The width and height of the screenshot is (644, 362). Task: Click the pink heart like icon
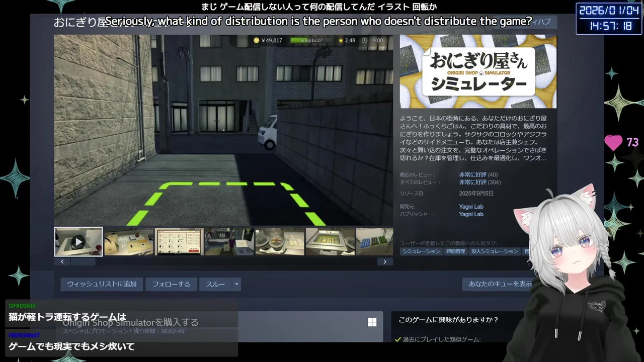pos(613,142)
